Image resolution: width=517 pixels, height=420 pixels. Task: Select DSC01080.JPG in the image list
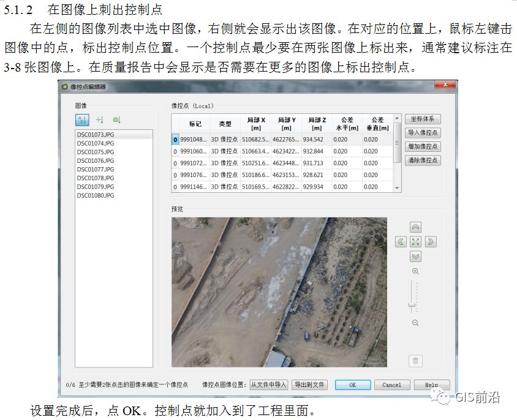tap(114, 195)
